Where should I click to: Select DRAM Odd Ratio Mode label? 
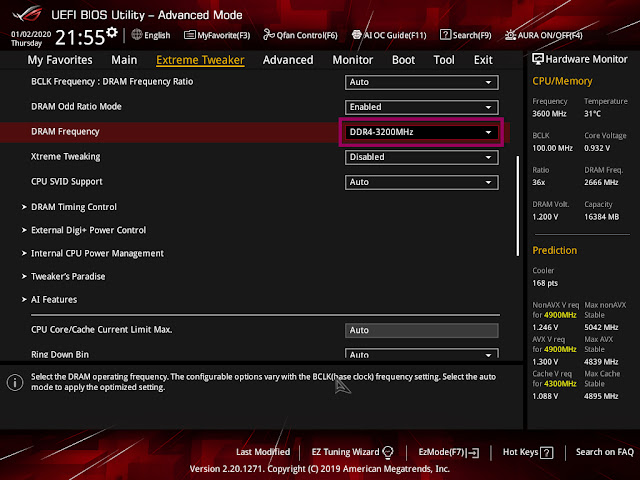[x=76, y=107]
